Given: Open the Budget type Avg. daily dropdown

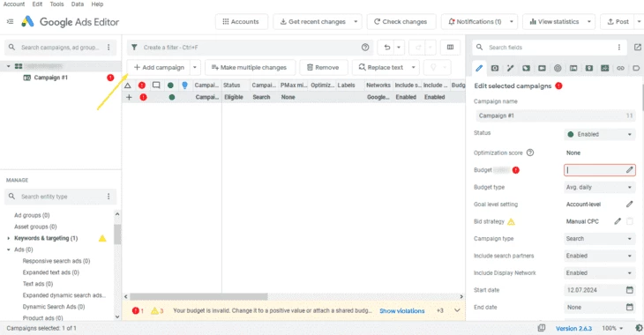Looking at the screenshot, I should [600, 187].
